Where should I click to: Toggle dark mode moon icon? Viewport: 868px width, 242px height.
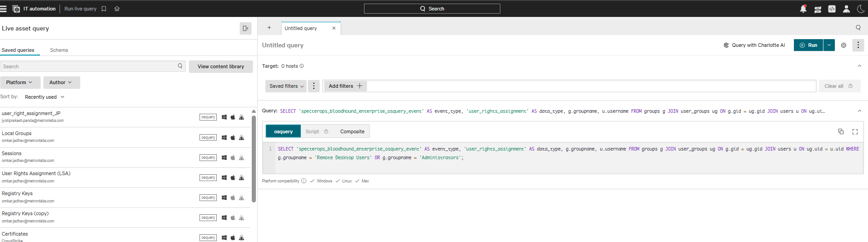coord(860,9)
